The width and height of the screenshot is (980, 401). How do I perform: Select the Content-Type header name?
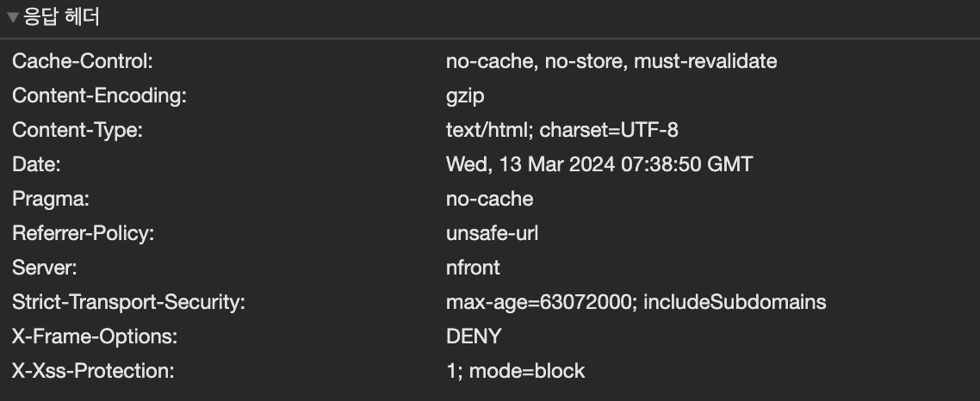point(77,131)
